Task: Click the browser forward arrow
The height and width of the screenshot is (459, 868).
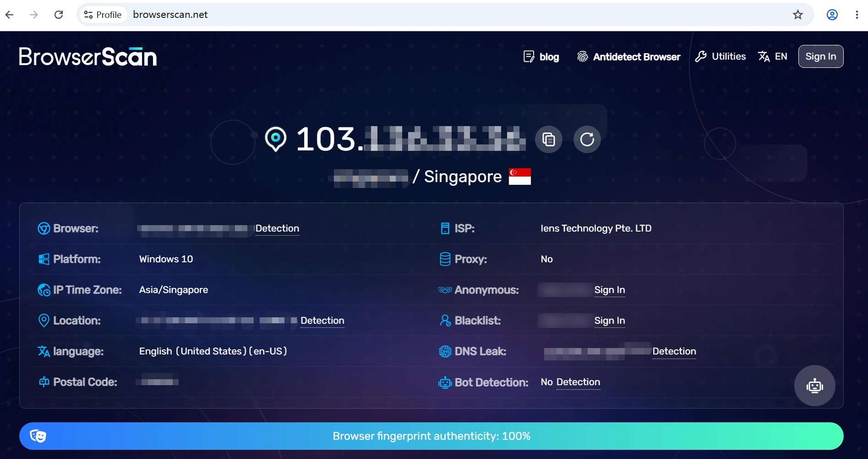Action: coord(33,15)
